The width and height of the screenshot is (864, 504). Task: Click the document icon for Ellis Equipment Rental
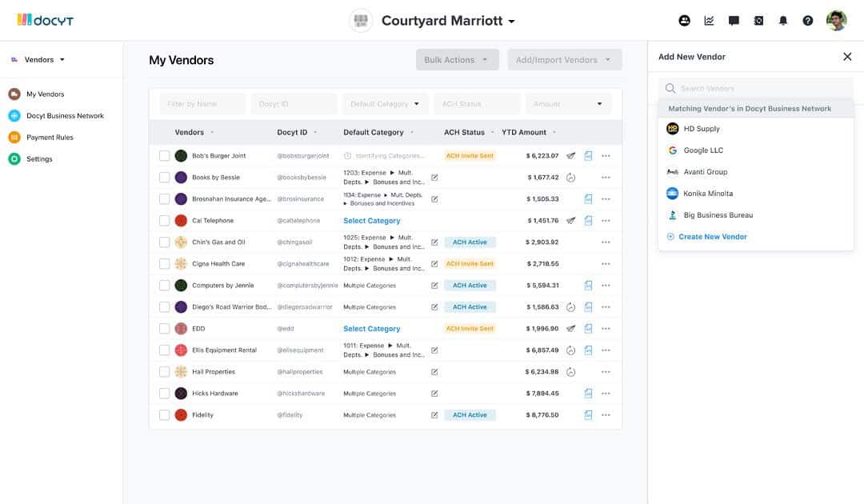point(589,350)
